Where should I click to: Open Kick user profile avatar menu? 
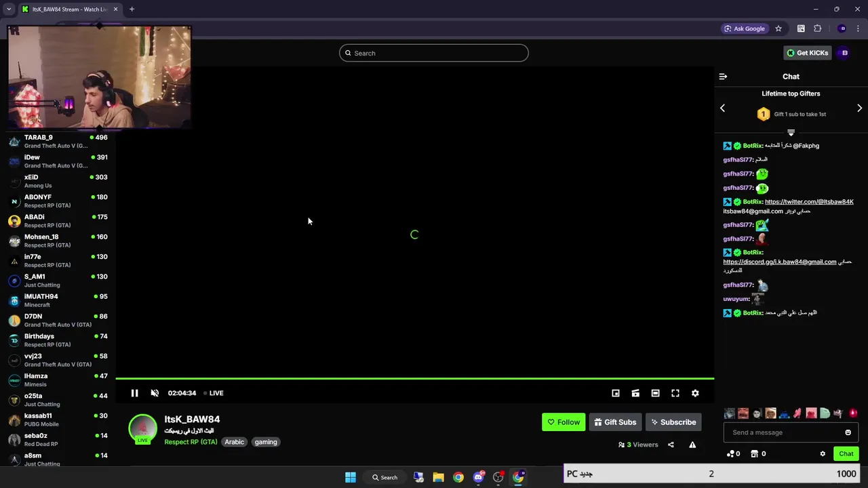[844, 53]
